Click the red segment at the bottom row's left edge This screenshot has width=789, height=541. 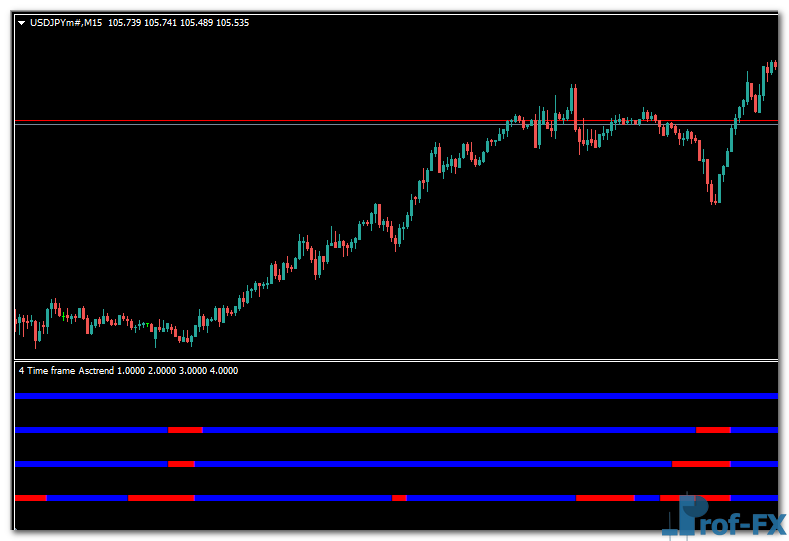[x=31, y=497]
